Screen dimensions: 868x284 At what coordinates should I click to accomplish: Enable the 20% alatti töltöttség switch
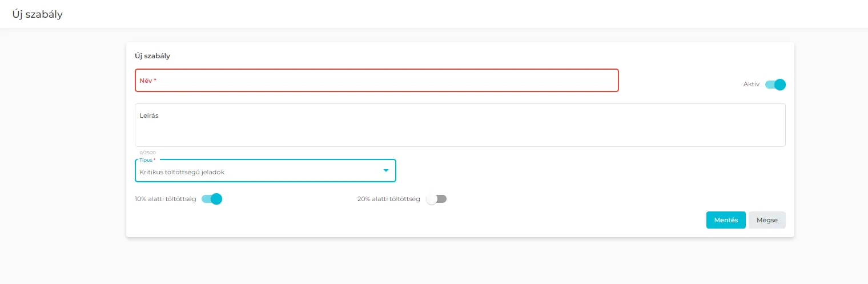point(436,199)
